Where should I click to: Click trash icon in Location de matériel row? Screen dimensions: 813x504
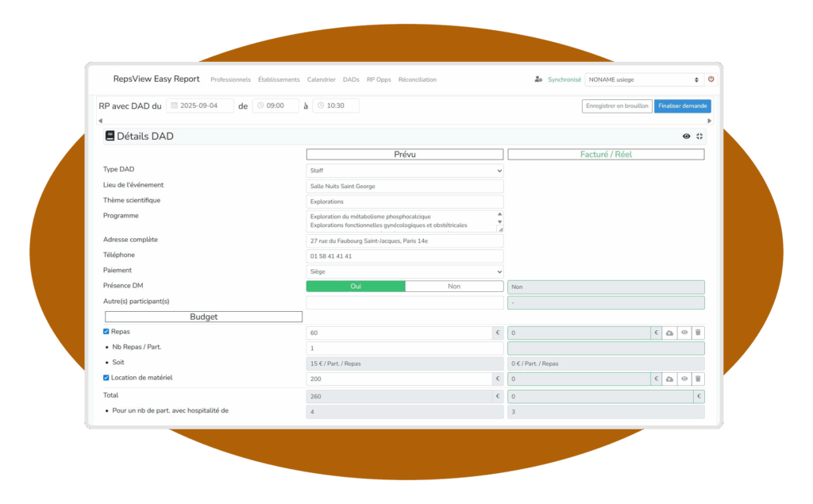tap(698, 379)
